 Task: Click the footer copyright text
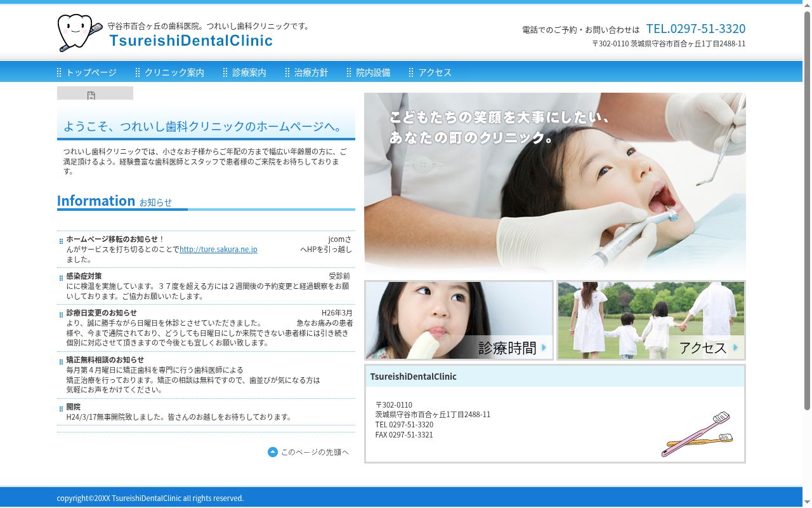click(150, 498)
